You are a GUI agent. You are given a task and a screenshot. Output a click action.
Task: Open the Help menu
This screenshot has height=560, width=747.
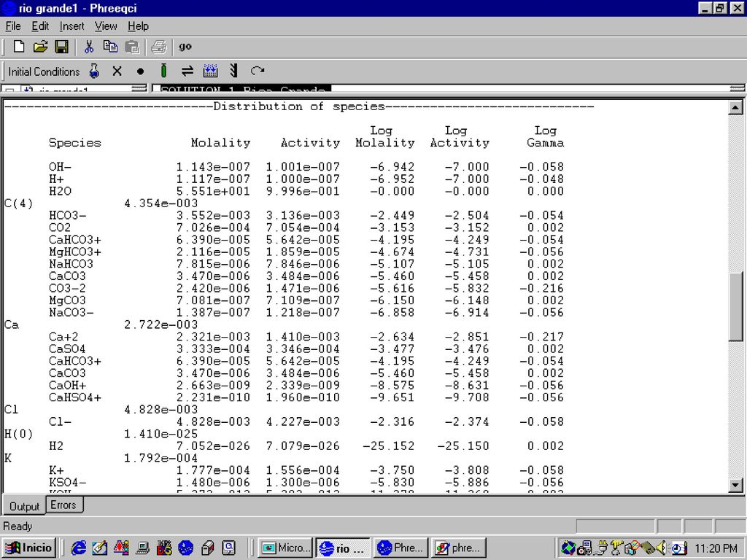tap(138, 26)
